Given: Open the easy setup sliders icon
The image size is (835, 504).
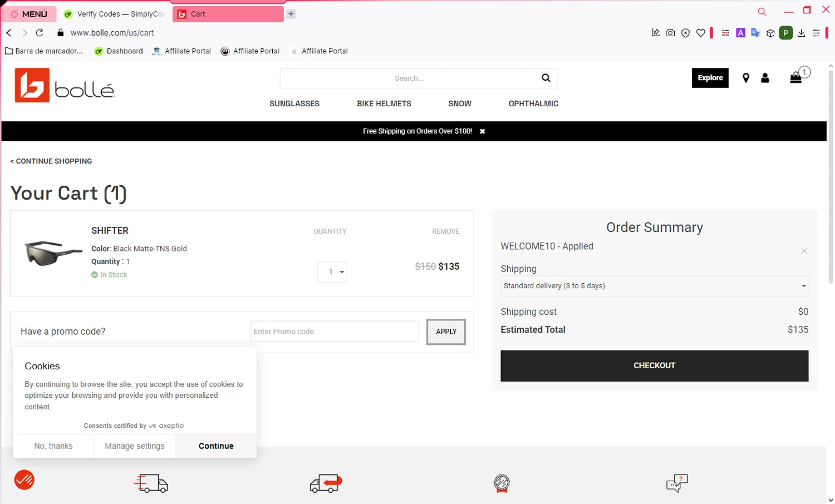Looking at the screenshot, I should pos(816,33).
